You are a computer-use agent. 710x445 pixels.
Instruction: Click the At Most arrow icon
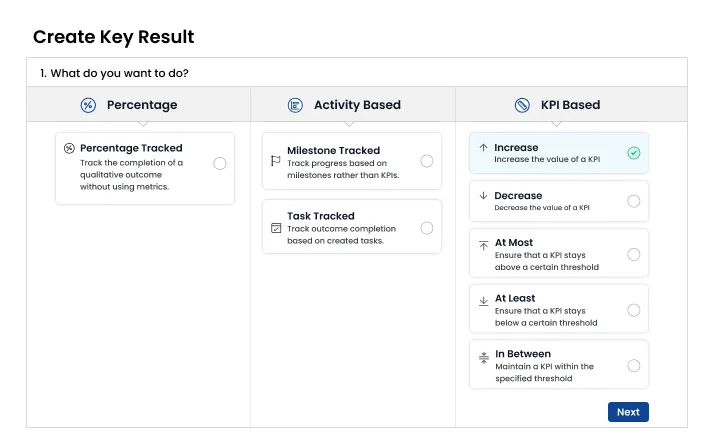pos(484,243)
